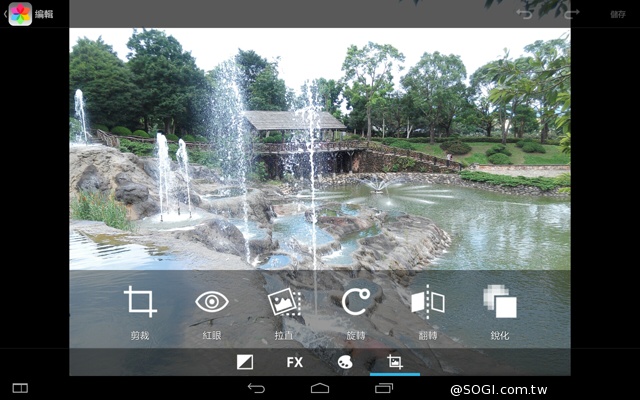Click the 拉直 label text
This screenshot has width=640, height=400.
click(x=284, y=336)
